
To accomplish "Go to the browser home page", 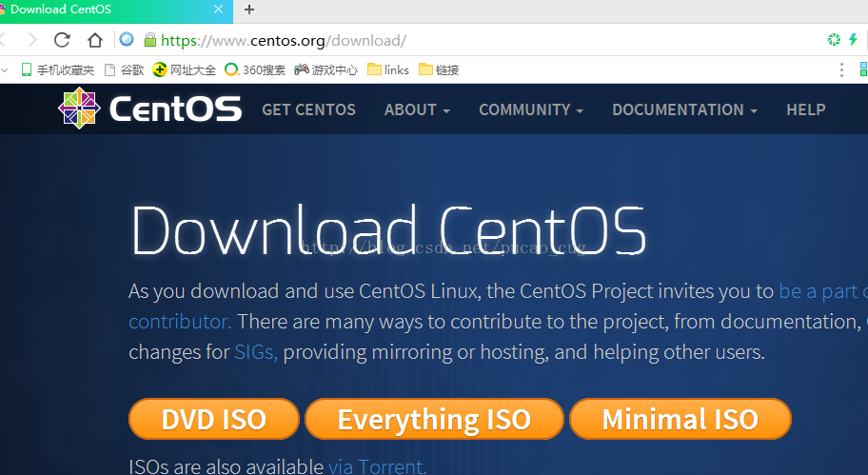I will tap(95, 40).
